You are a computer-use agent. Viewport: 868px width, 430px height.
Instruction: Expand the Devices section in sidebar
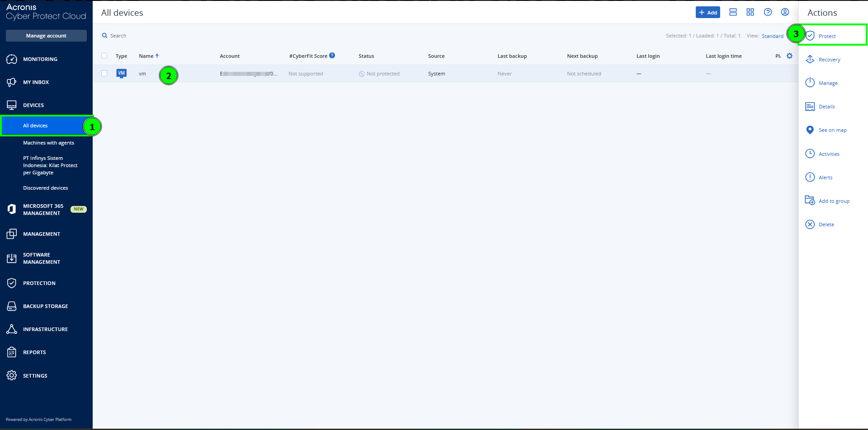click(33, 105)
